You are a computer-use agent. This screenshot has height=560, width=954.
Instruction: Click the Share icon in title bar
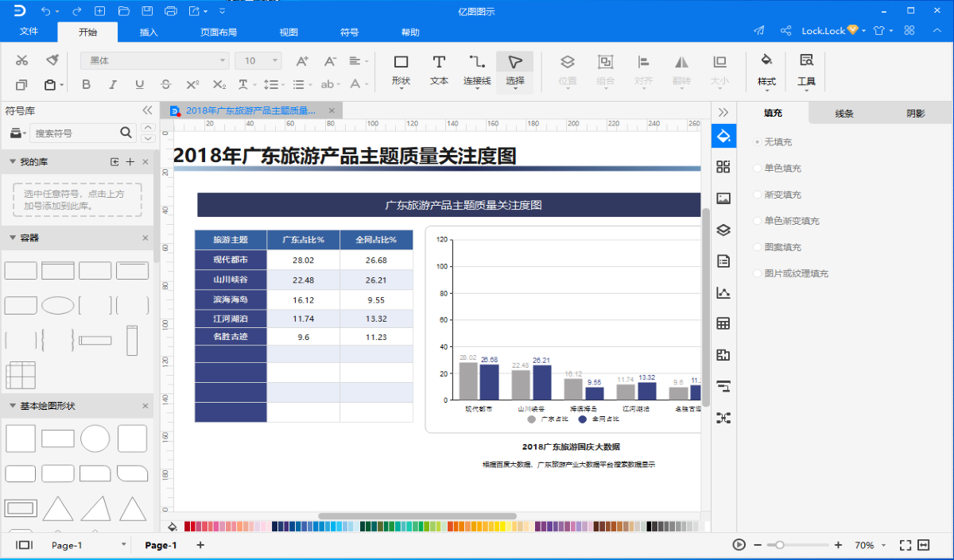coord(785,31)
